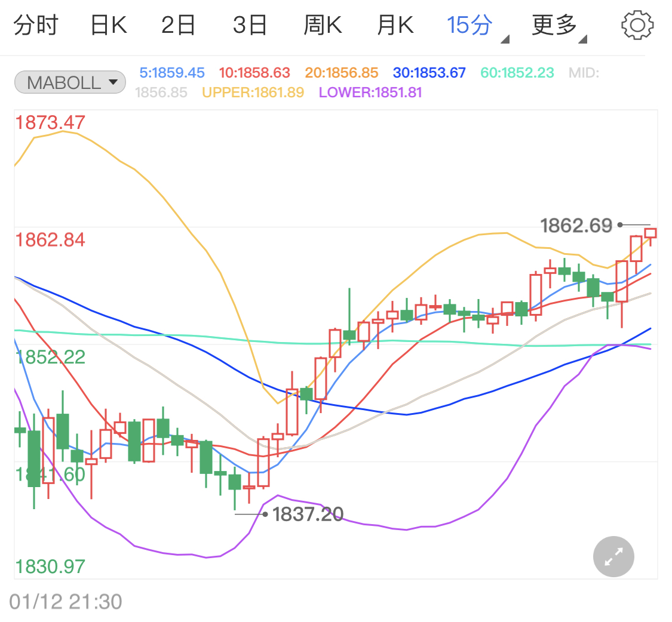Select the 月K monthly chart tab
The width and height of the screenshot is (672, 622).
tap(394, 24)
